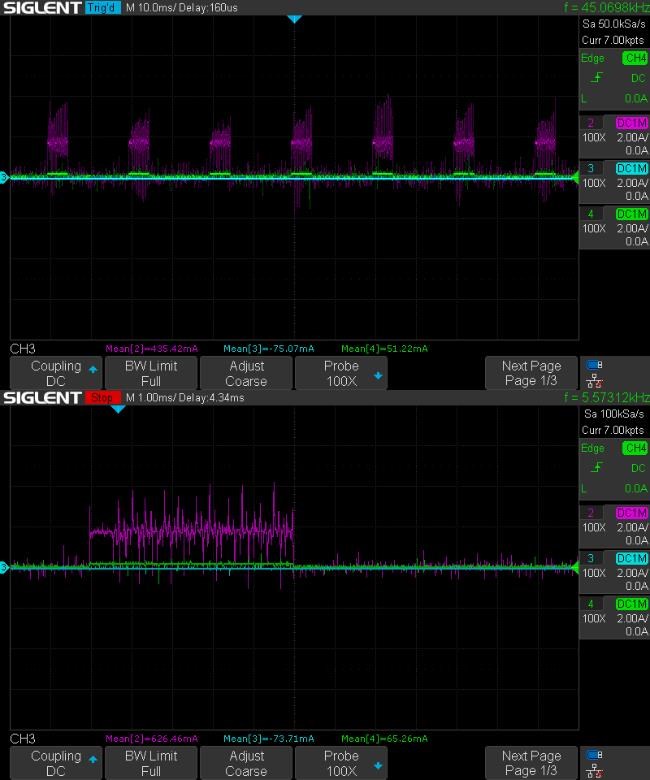Click the green CH4 trigger source badge in the Stop capture
This screenshot has width=650, height=780.
coord(635,448)
